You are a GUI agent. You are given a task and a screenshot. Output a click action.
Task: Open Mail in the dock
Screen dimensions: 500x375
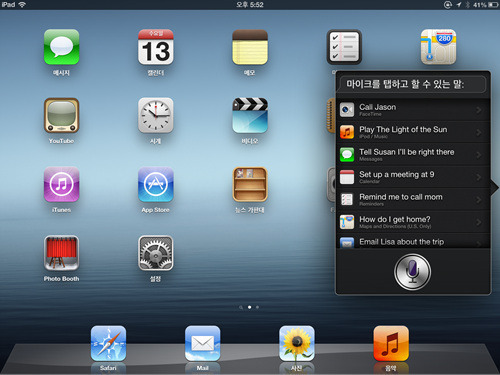tap(203, 344)
